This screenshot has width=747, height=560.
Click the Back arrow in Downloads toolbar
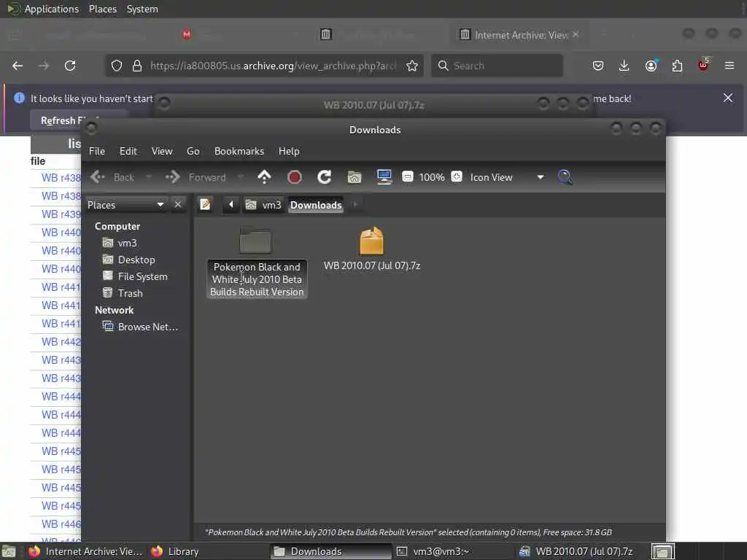(x=98, y=177)
